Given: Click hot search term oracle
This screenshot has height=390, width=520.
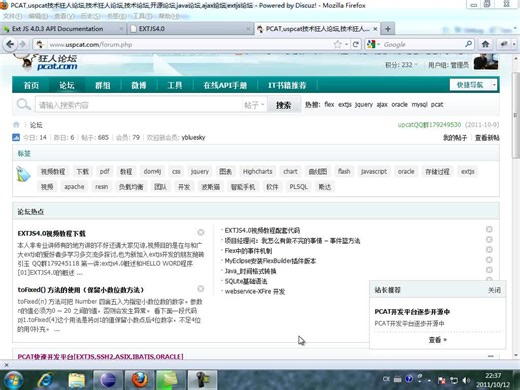Looking at the screenshot, I should (x=399, y=105).
